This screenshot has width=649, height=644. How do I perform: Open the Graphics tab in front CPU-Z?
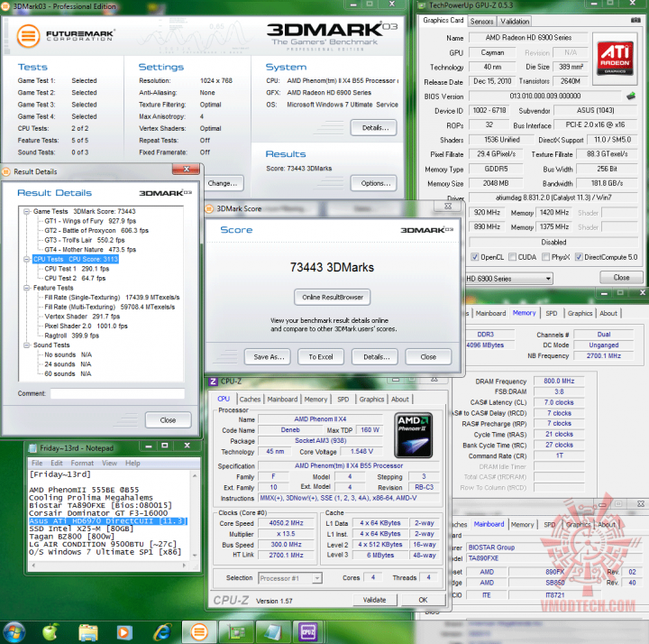[x=371, y=400]
